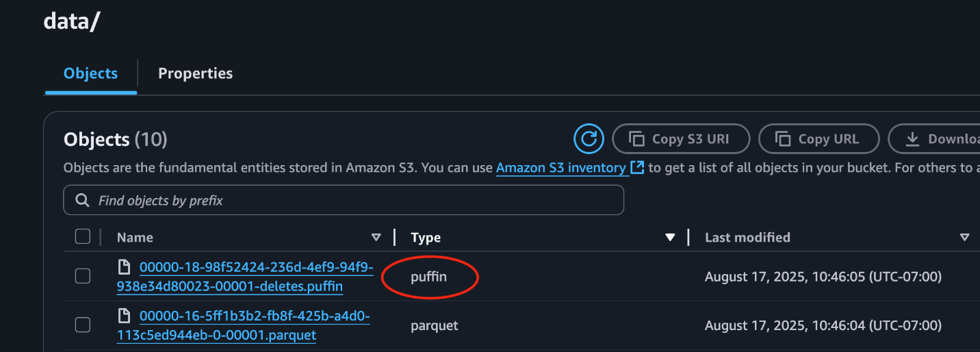Click the download arrow icon
This screenshot has width=980, height=352.
(912, 139)
